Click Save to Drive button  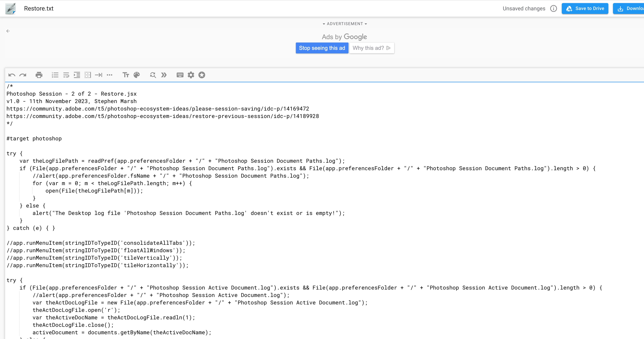585,8
